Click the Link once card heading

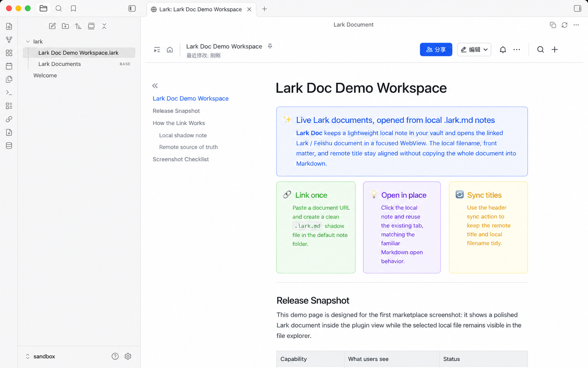coord(311,195)
